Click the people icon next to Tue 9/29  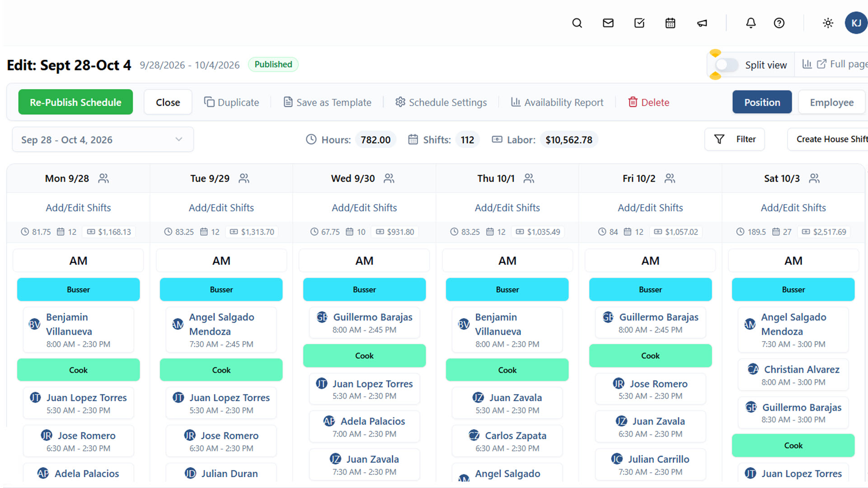tap(244, 178)
